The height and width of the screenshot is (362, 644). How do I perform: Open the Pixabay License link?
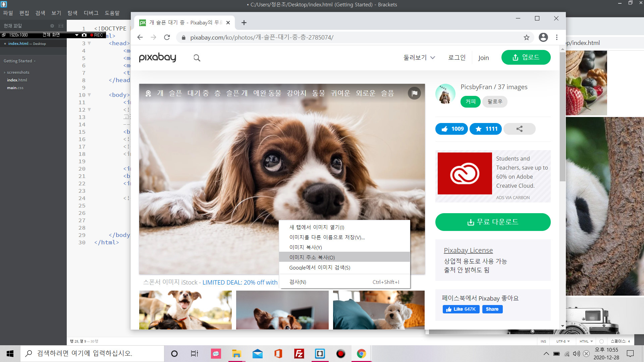click(468, 250)
